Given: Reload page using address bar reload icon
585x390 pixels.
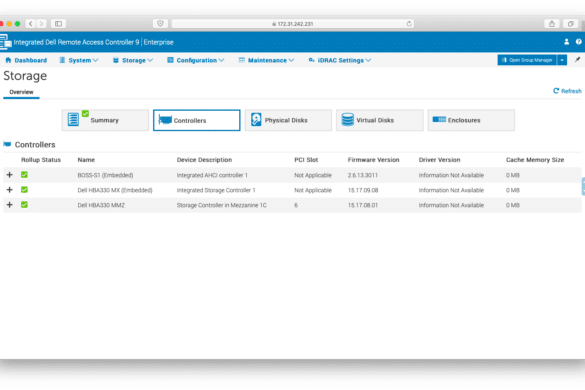Looking at the screenshot, I should pyautogui.click(x=409, y=24).
